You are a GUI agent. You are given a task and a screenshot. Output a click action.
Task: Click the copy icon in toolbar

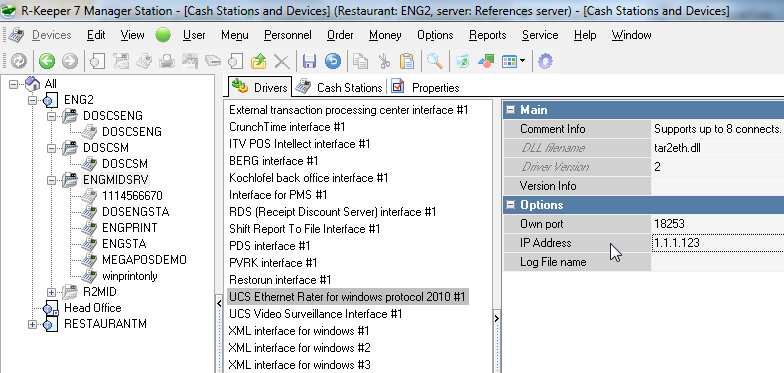tap(360, 61)
